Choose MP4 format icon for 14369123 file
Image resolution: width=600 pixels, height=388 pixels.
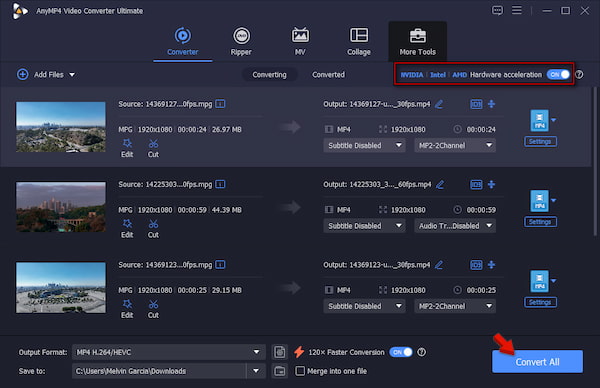[540, 281]
